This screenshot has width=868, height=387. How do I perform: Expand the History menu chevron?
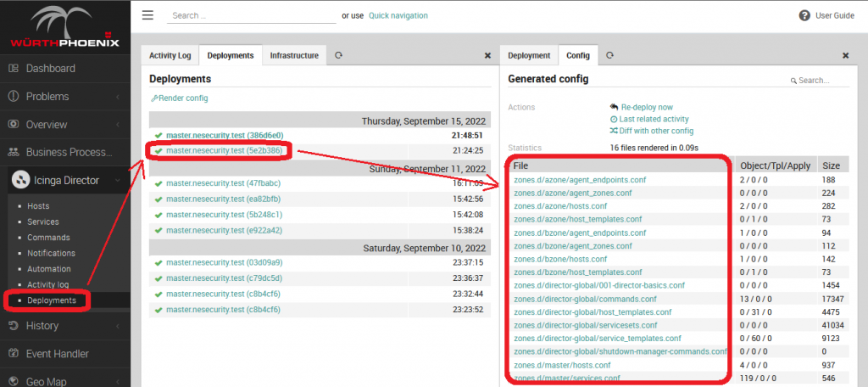pos(118,325)
